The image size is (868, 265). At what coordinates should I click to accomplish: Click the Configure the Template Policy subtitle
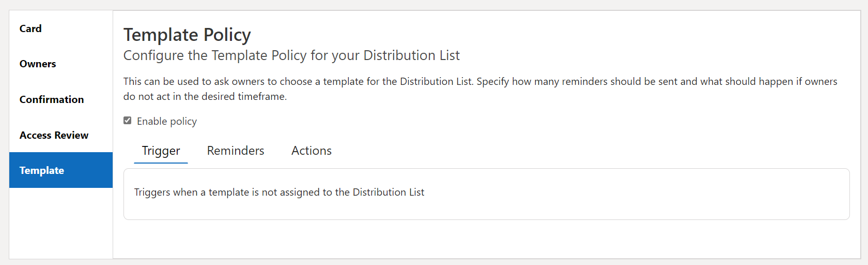pos(291,55)
